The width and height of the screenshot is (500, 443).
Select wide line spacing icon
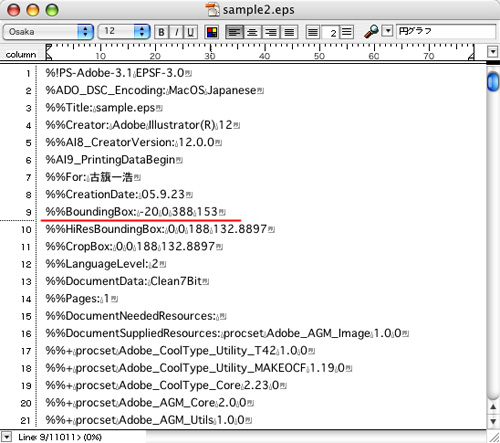tap(347, 32)
